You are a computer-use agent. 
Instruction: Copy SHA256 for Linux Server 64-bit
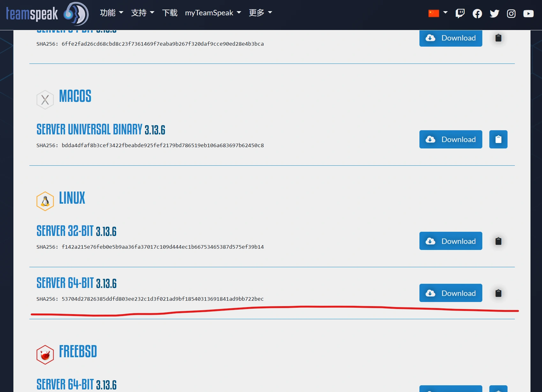point(498,293)
